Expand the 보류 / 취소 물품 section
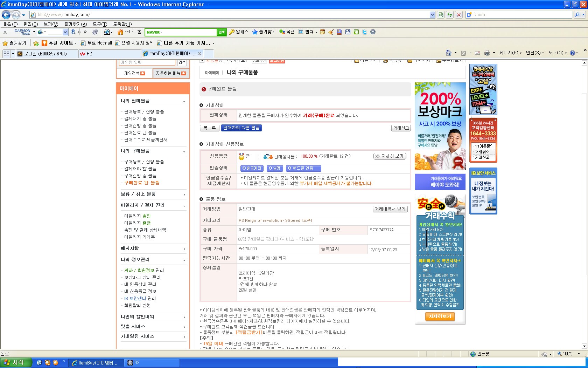This screenshot has height=368, width=588. (x=184, y=195)
